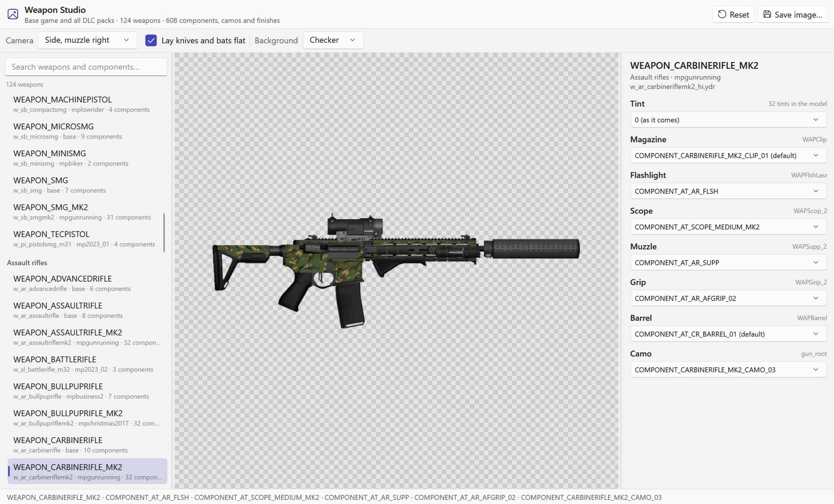Click the Reset button
Image resolution: width=834 pixels, height=504 pixels.
[x=733, y=15]
